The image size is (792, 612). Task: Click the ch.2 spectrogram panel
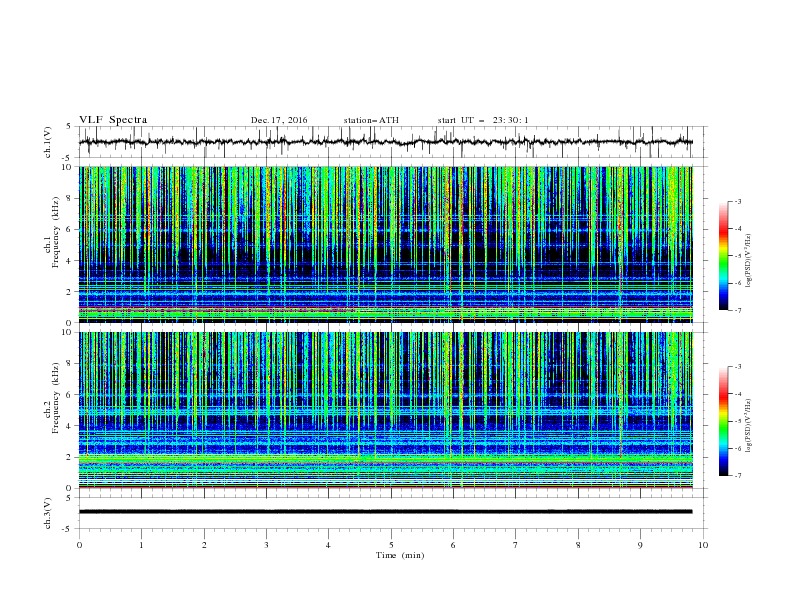coord(385,410)
